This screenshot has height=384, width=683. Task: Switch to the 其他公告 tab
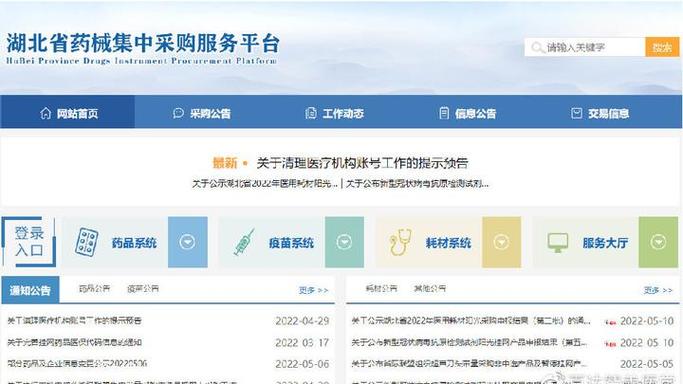(429, 288)
